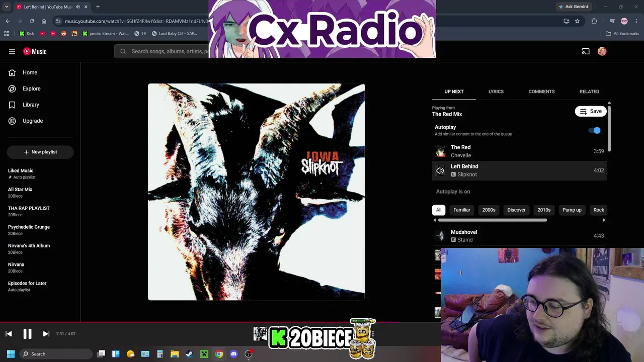The image size is (644, 362).
Task: Click the browser Home button
Action: [44, 21]
